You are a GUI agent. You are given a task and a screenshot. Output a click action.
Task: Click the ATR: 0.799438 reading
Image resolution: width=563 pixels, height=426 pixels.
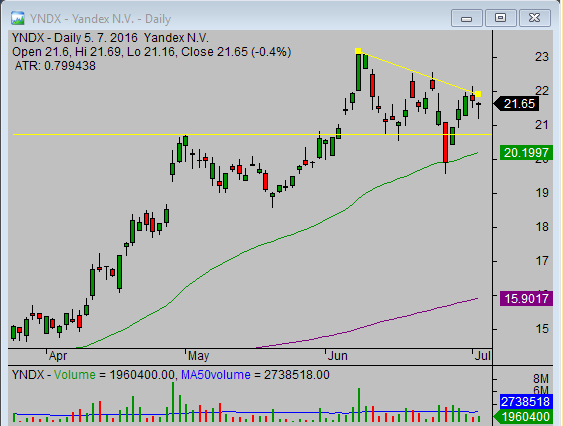(x=55, y=66)
